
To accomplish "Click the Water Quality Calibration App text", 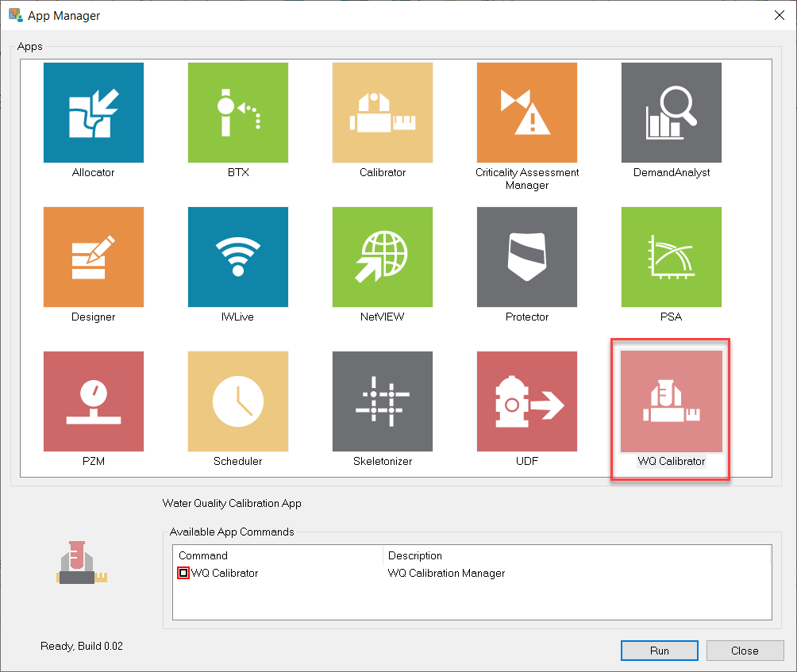I will [232, 503].
